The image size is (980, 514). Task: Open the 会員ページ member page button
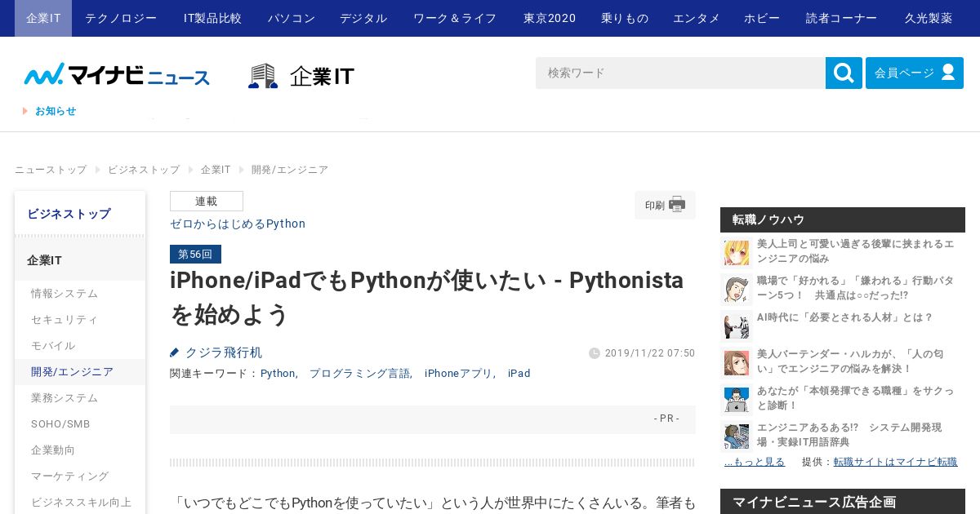[x=915, y=73]
